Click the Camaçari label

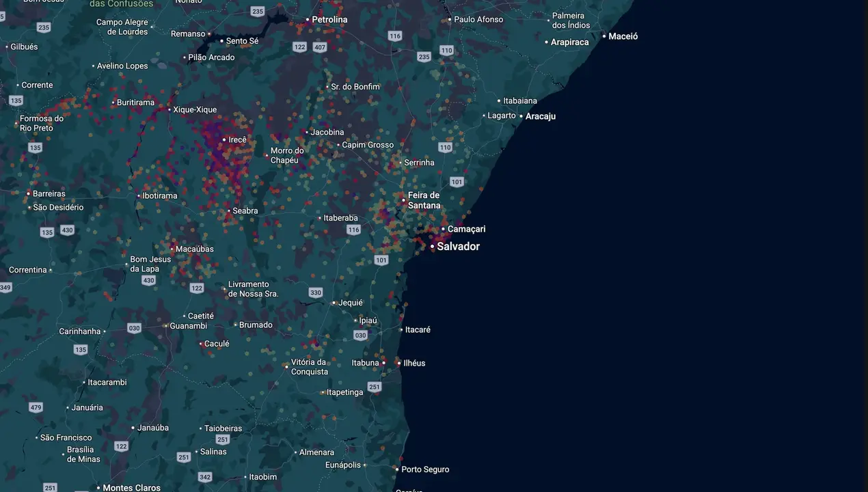pyautogui.click(x=467, y=230)
